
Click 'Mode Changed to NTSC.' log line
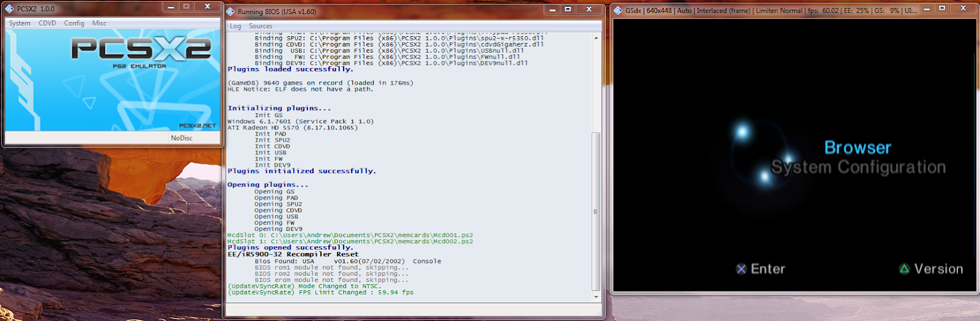pos(304,286)
